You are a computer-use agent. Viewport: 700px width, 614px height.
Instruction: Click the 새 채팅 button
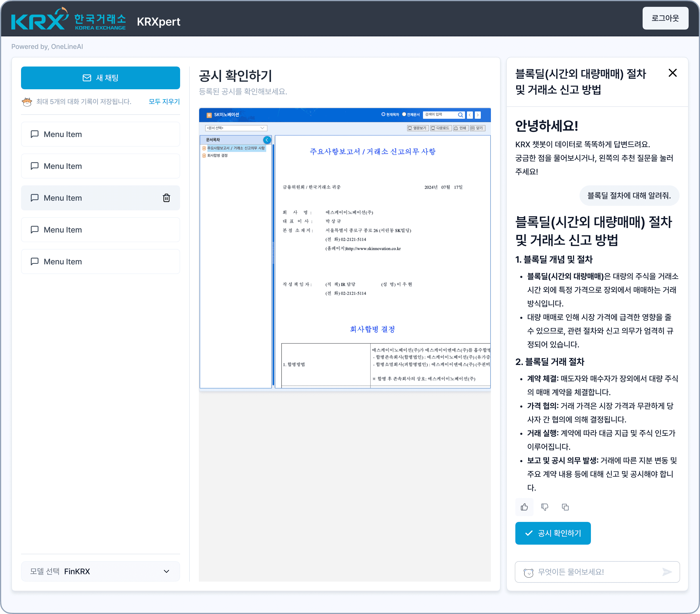click(x=100, y=78)
